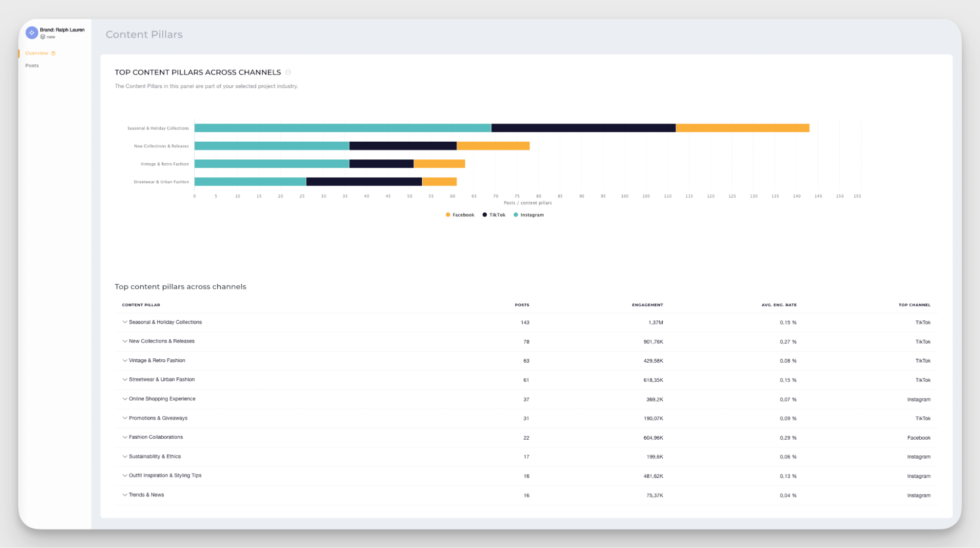Click the Ralph Lauren brand avatar icon
Screen dimensions: 980x548
click(31, 32)
